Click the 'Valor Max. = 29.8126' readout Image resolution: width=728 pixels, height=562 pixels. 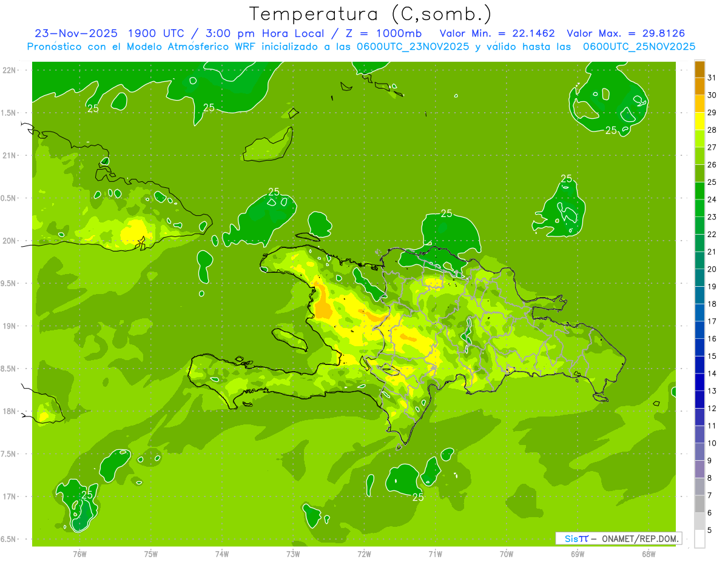[626, 33]
